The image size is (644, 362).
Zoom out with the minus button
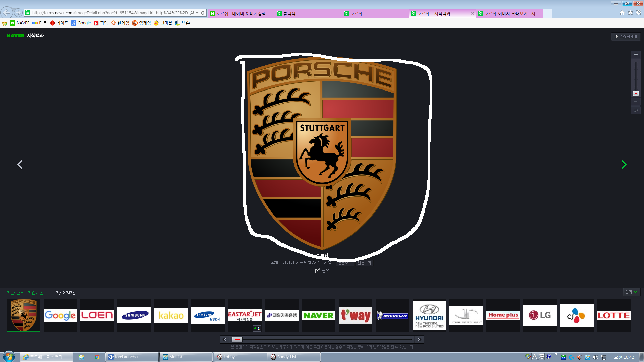tap(636, 102)
